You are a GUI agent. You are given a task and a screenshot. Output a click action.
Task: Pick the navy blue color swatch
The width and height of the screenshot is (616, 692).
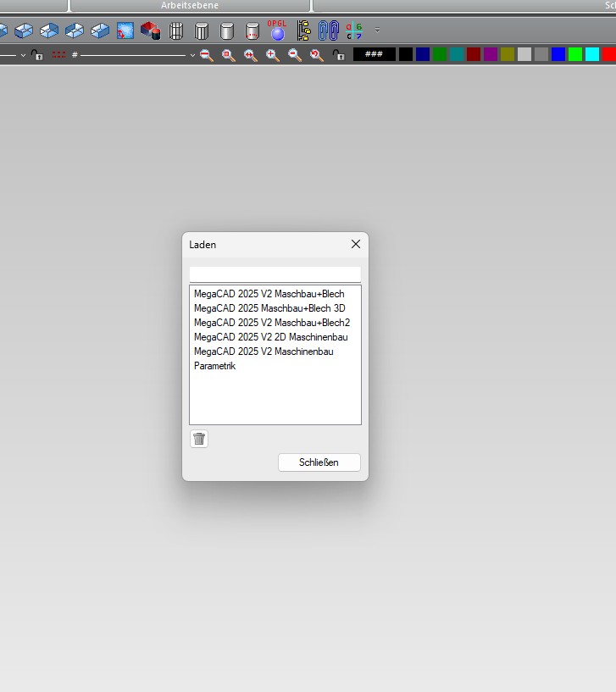[423, 54]
